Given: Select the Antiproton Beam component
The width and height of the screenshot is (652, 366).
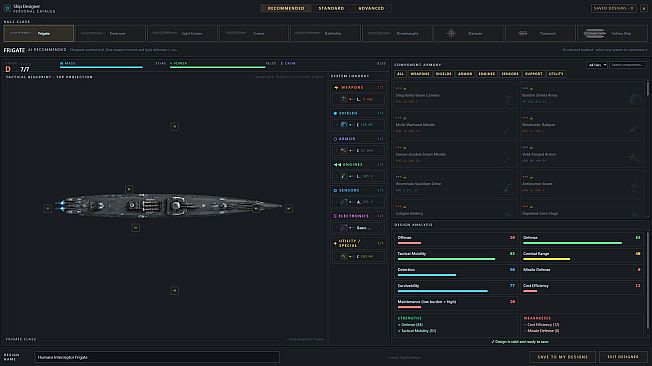Looking at the screenshot, I should pos(582,184).
